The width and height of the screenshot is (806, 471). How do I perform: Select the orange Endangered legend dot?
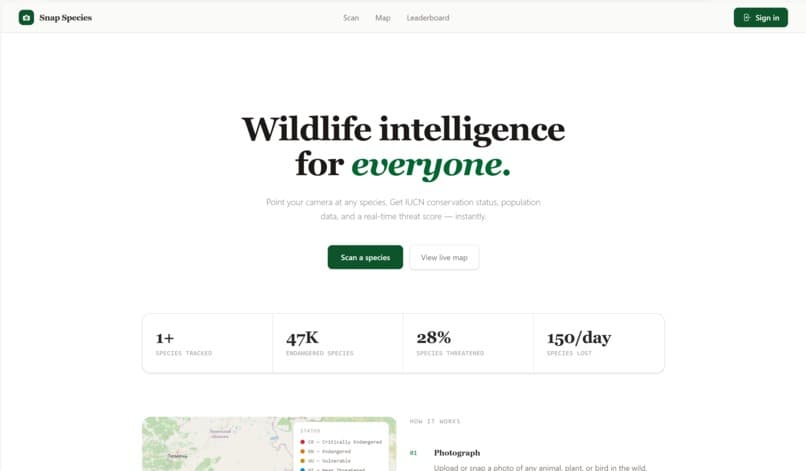(x=302, y=451)
